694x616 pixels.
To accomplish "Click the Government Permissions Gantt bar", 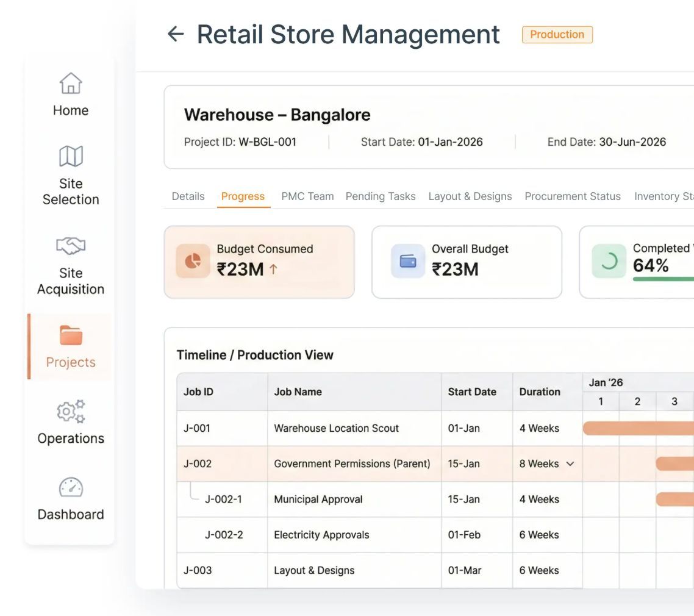I will [675, 464].
